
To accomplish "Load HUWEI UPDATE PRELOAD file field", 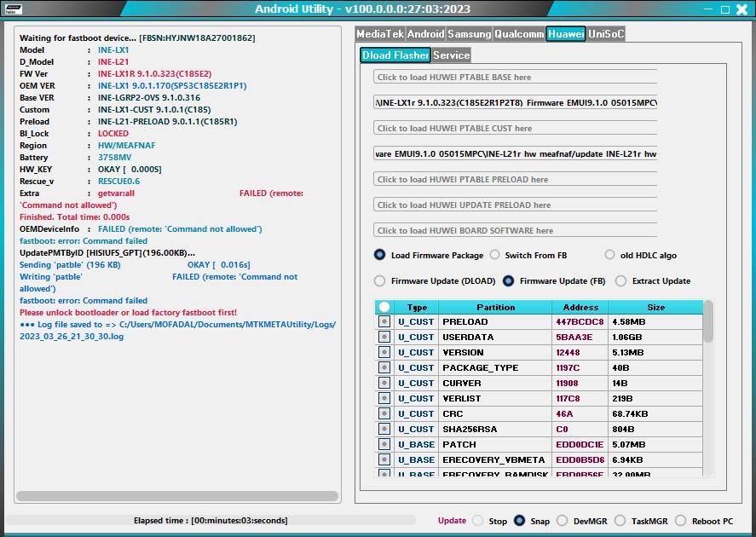I will click(515, 205).
